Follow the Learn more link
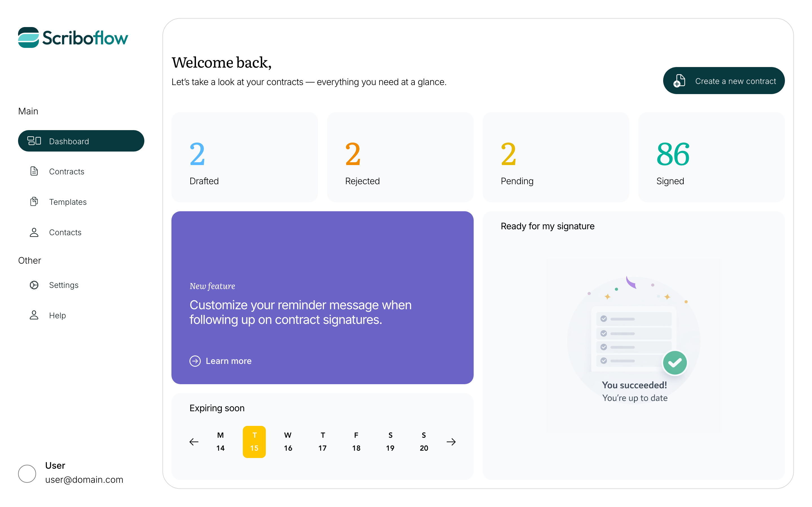Image resolution: width=812 pixels, height=507 pixels. point(228,361)
